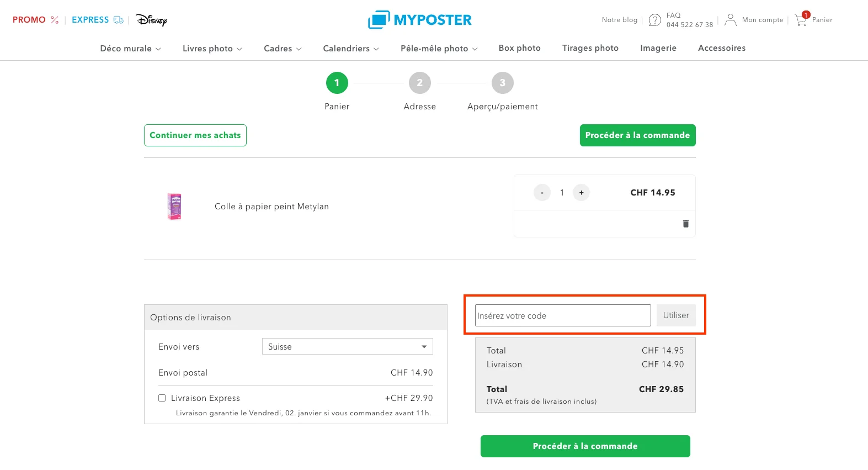This screenshot has width=868, height=470.
Task: Expand the Pêle-mêle photo menu
Action: coord(439,49)
